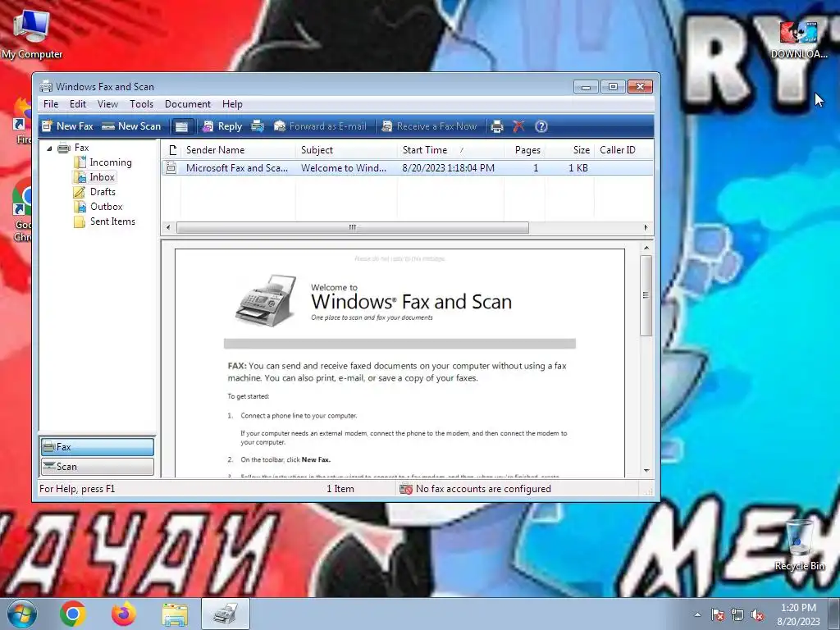
Task: Sort by Caller ID column
Action: point(623,150)
